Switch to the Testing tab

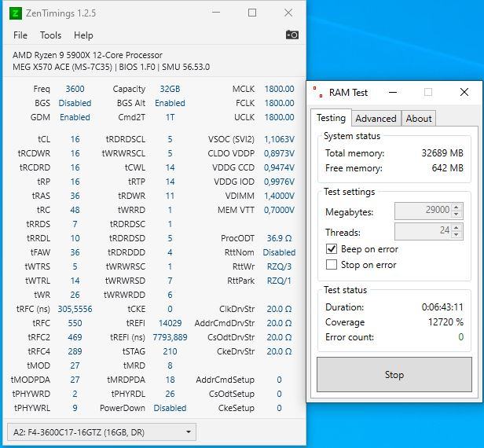pos(332,118)
